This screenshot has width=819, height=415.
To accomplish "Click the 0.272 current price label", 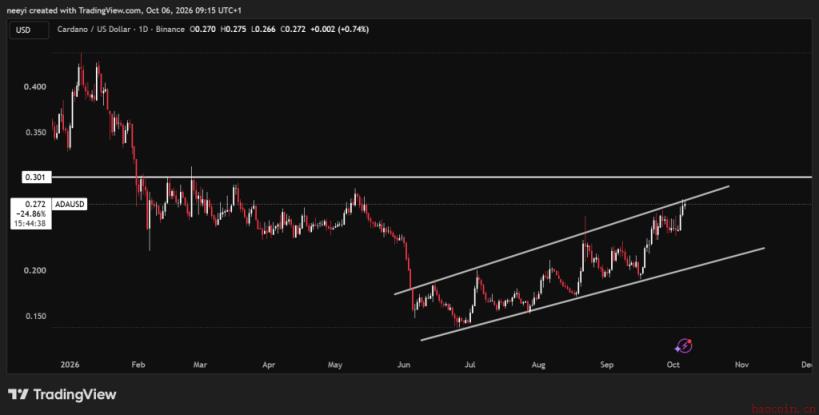I will tap(38, 205).
